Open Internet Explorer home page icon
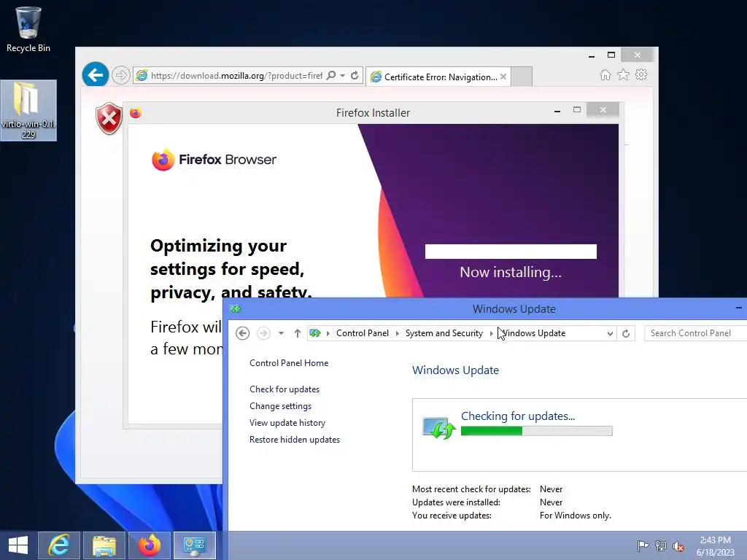This screenshot has height=560, width=747. pos(605,75)
